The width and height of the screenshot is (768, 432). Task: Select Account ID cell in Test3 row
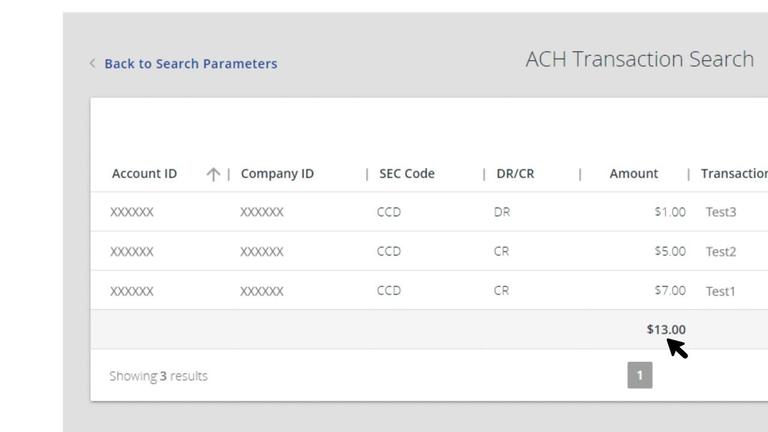pyautogui.click(x=132, y=212)
